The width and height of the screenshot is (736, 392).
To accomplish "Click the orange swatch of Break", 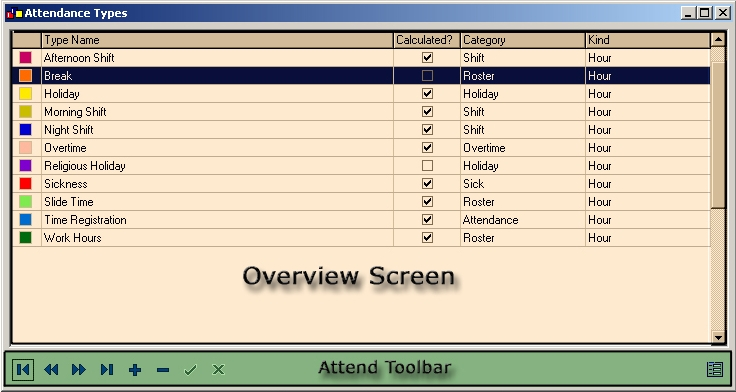I will tap(25, 76).
